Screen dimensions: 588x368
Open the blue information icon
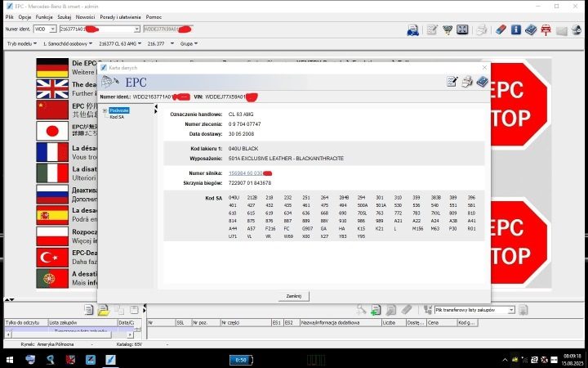pos(515,29)
